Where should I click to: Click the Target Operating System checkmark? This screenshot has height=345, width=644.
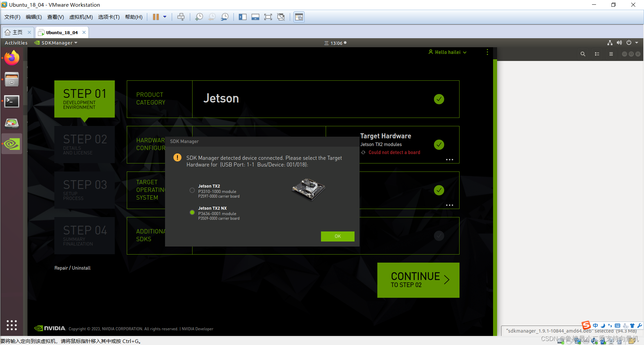[439, 190]
